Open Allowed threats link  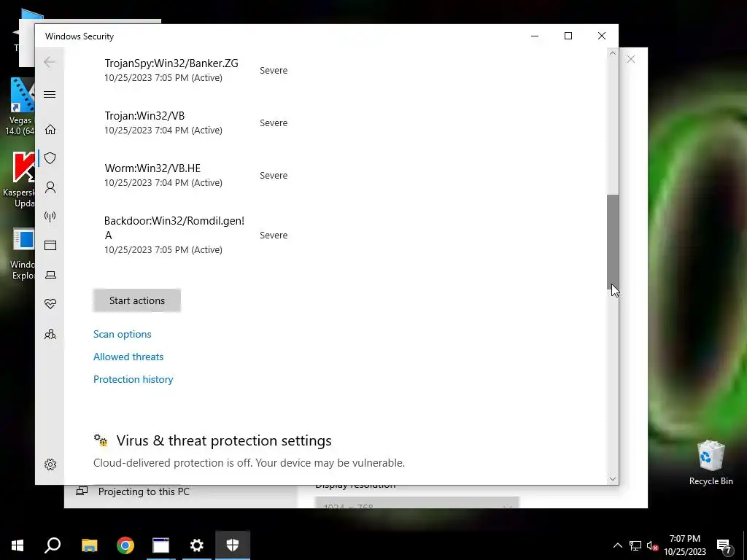click(x=128, y=357)
